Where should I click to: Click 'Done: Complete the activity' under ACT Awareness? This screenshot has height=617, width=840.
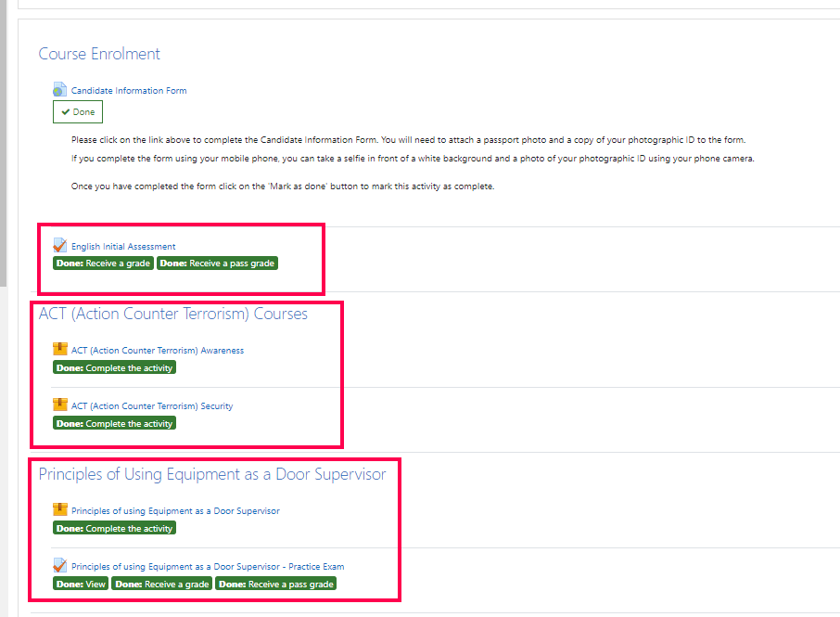115,367
